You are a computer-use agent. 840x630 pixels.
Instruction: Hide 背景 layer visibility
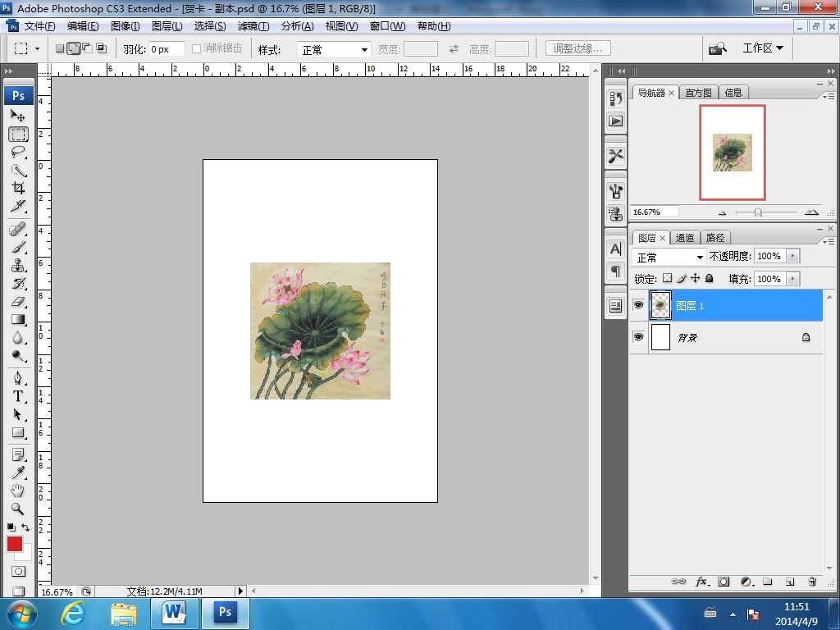pos(638,337)
